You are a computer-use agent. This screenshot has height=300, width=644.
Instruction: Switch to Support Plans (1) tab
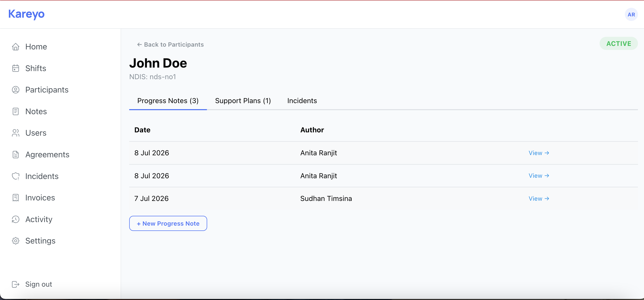[243, 101]
